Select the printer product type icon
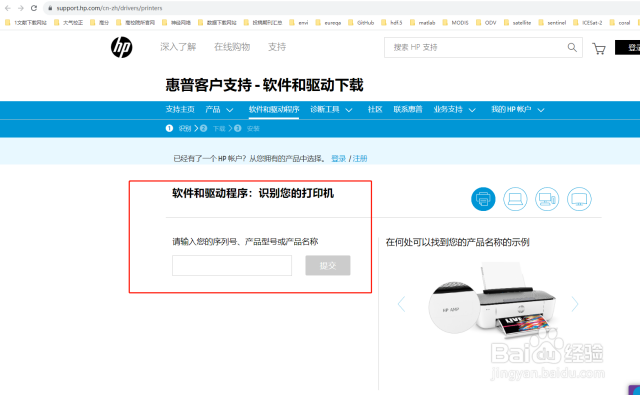The height and width of the screenshot is (395, 640). point(483,199)
